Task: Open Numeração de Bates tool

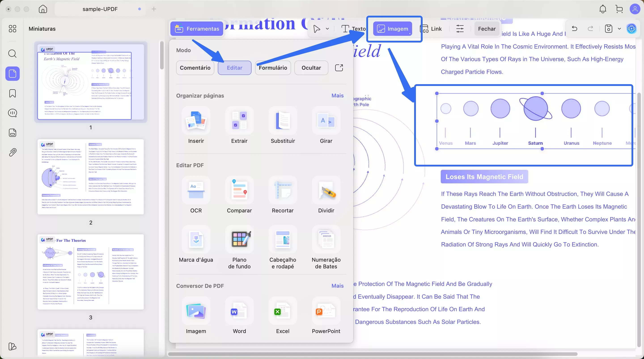Action: (326, 240)
